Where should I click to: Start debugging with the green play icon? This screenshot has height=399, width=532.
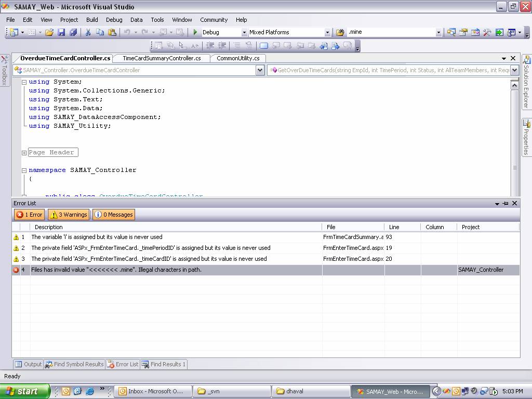click(x=195, y=32)
